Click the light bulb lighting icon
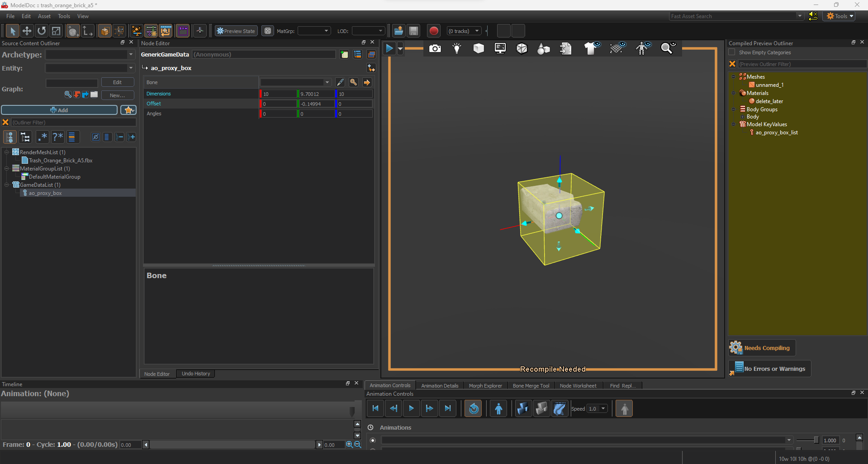This screenshot has height=464, width=868. (457, 48)
